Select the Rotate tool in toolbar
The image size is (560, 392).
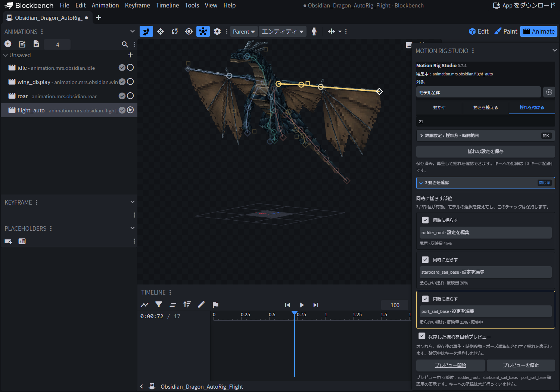(x=175, y=31)
